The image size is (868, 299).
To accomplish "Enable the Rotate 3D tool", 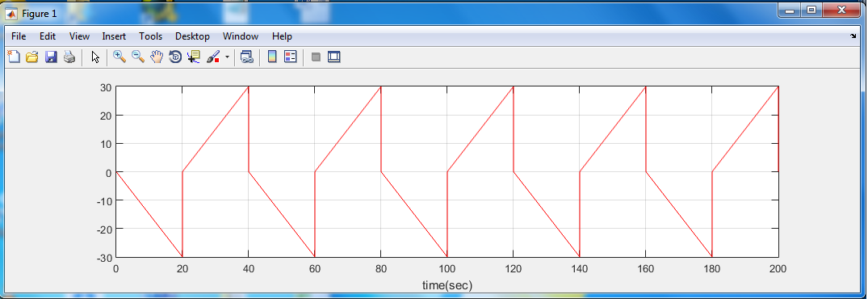I will tap(175, 57).
